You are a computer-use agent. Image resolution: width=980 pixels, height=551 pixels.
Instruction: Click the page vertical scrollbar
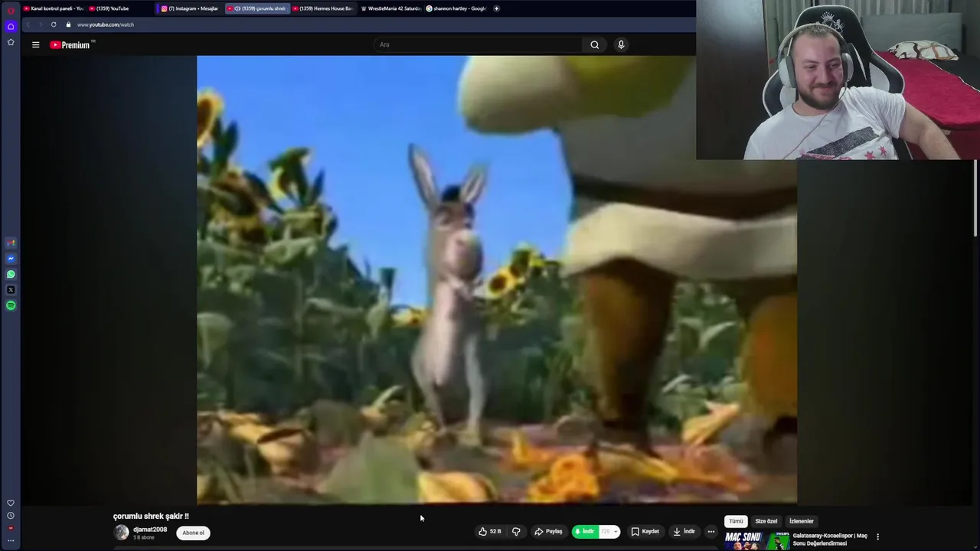[975, 199]
